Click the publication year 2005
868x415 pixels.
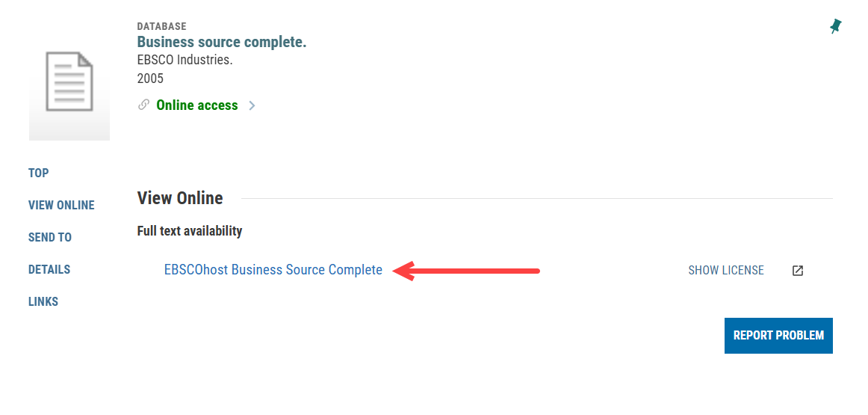(x=150, y=79)
